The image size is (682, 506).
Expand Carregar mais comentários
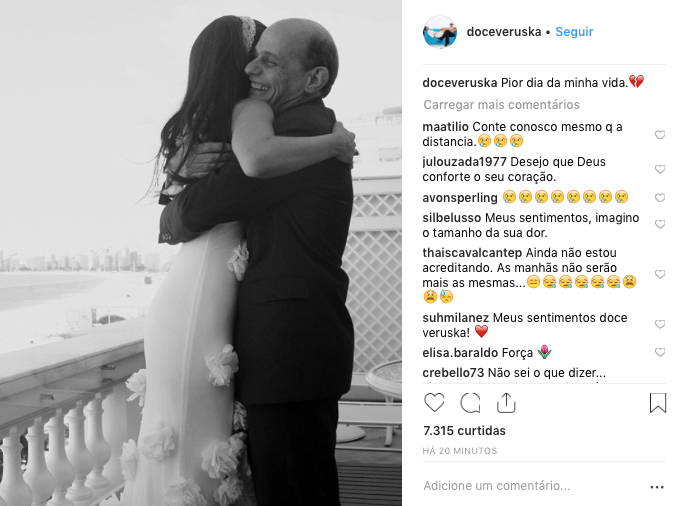pyautogui.click(x=501, y=105)
